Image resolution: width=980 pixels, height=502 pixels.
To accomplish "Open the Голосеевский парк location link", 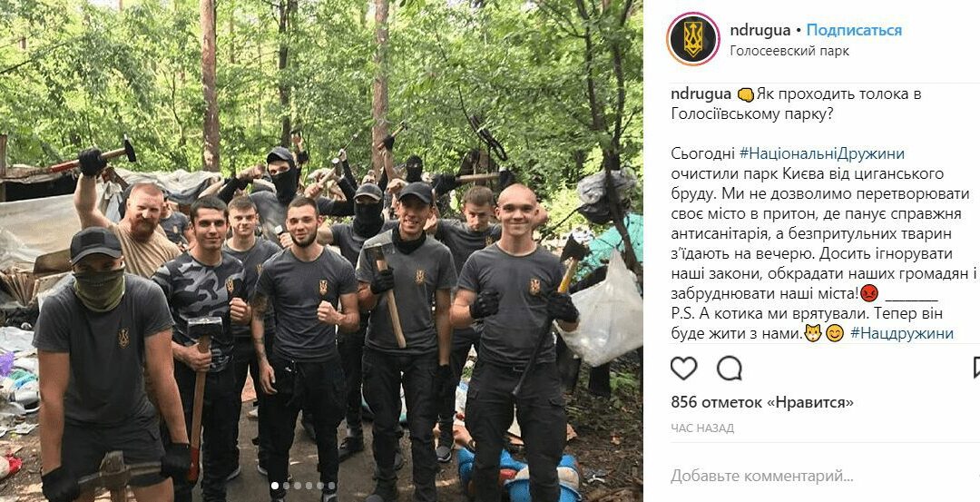I will click(789, 51).
